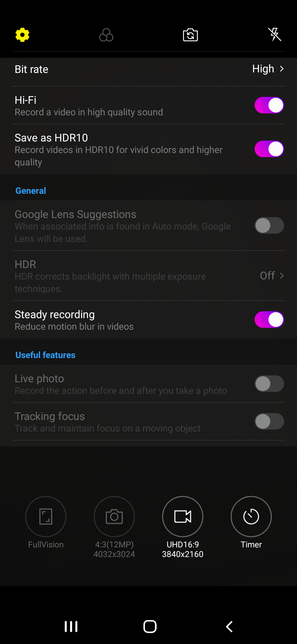Screen dimensions: 297x644
Task: Tap the color filters icon
Action: tap(106, 35)
